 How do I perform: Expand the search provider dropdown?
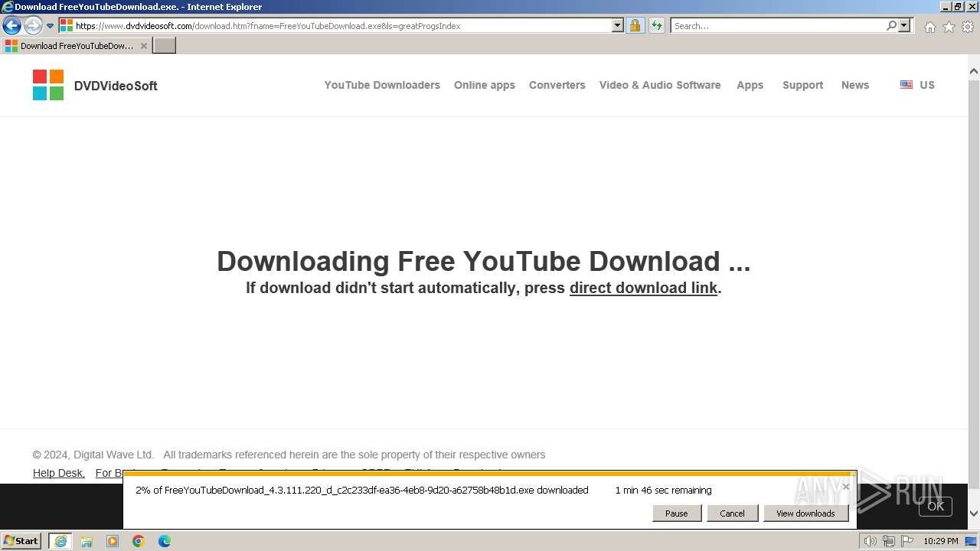tap(905, 26)
